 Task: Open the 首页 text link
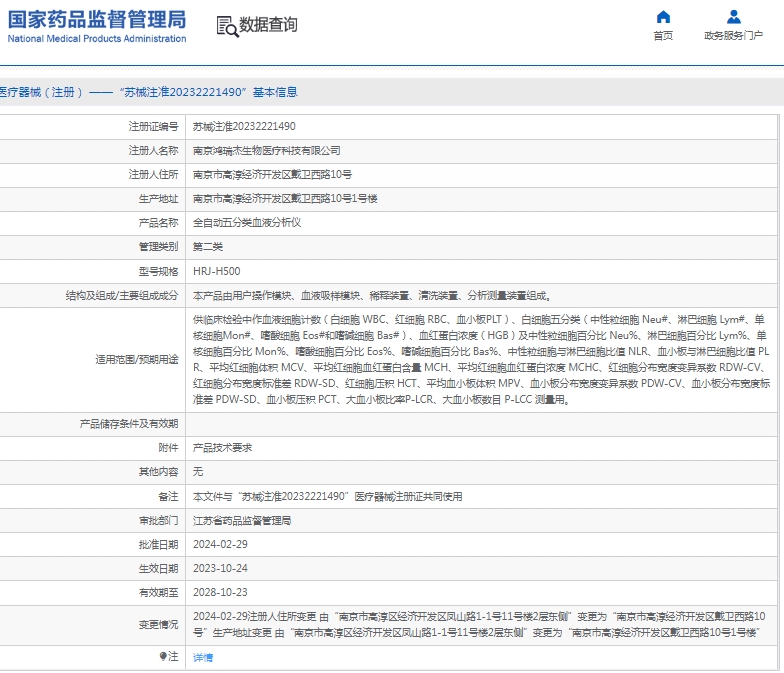click(663, 36)
